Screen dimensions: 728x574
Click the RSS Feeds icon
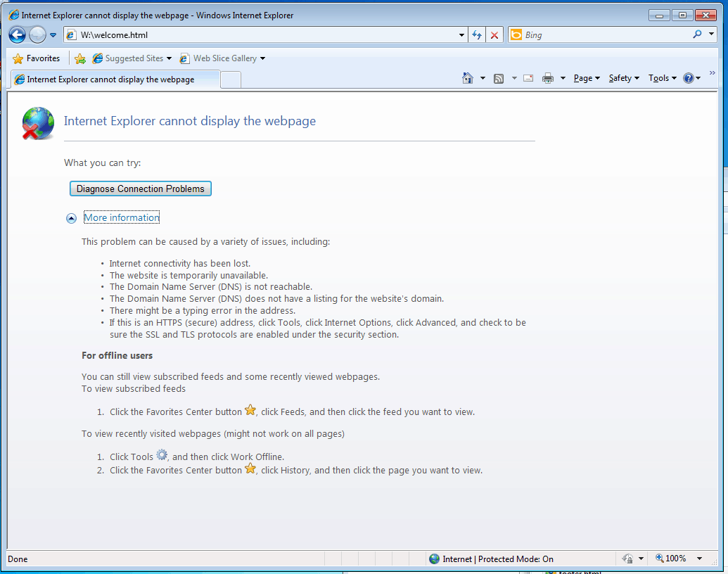(499, 79)
